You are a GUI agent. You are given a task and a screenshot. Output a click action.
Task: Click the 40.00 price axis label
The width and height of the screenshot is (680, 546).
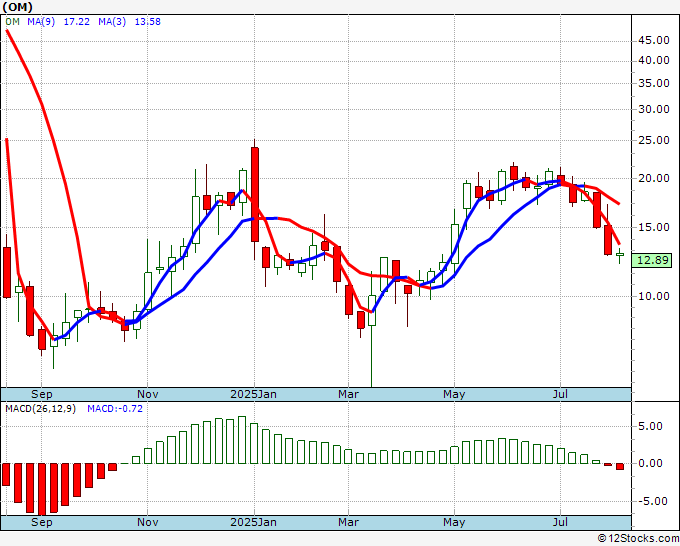654,61
